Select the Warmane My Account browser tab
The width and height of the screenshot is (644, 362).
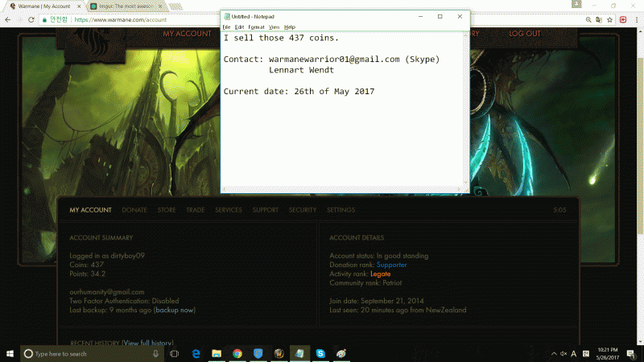44,6
